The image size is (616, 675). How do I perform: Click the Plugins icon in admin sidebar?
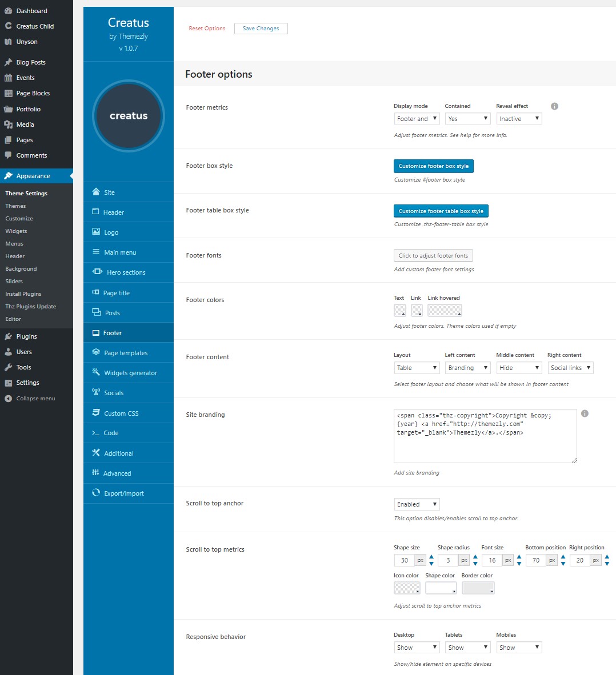9,336
